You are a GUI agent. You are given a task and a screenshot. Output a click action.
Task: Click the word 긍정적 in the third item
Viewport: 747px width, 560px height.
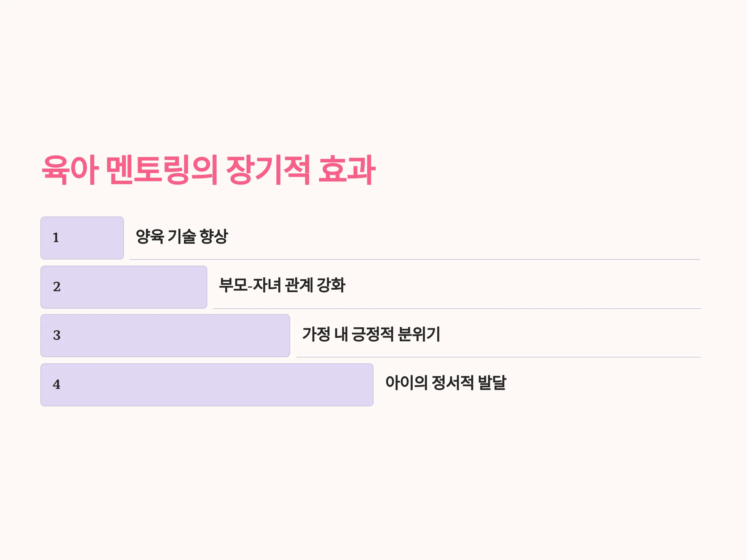click(373, 334)
